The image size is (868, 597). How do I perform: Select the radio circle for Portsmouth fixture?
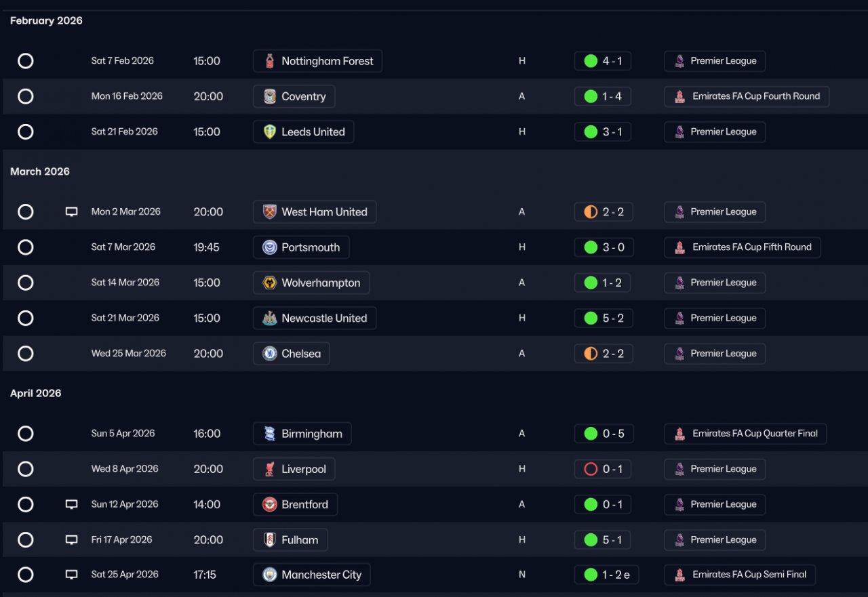[26, 247]
